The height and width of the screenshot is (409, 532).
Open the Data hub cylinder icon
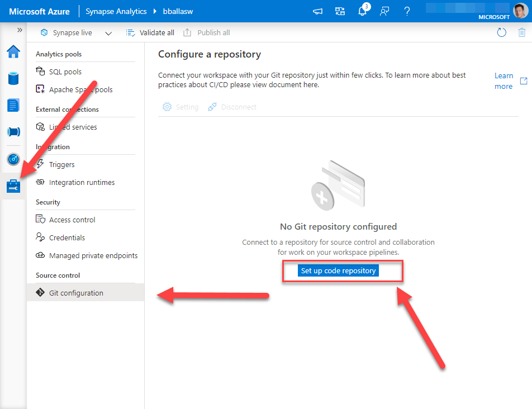point(13,78)
